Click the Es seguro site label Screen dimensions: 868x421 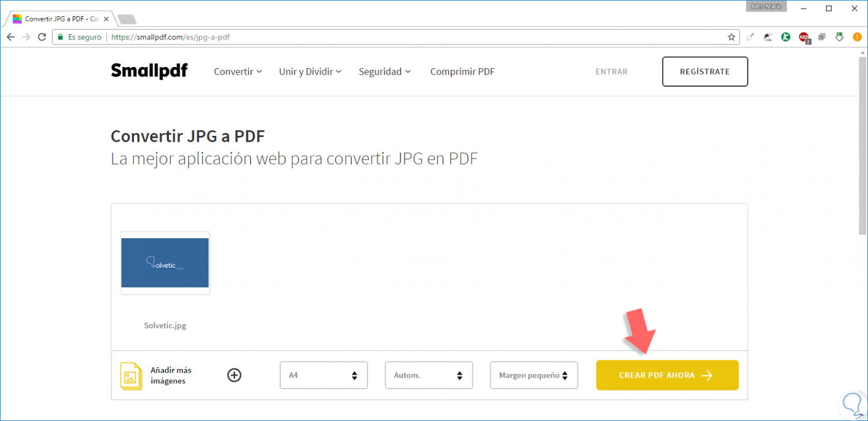point(84,37)
